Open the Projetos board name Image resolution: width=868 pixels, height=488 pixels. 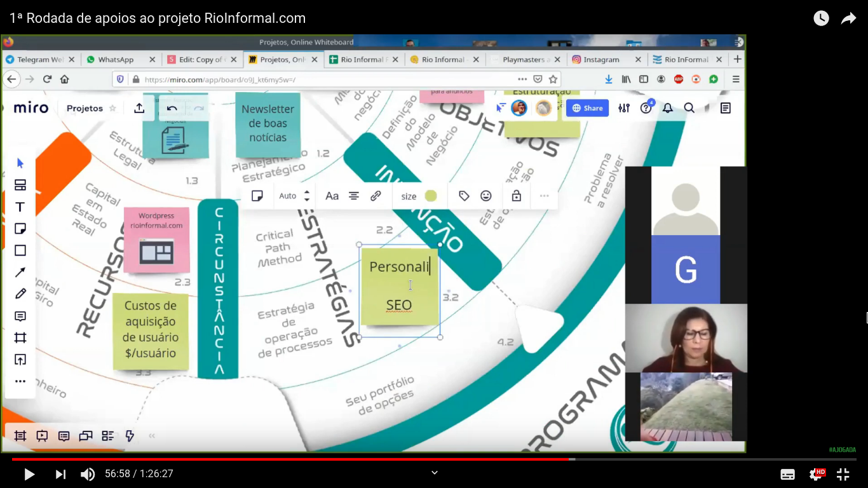85,108
